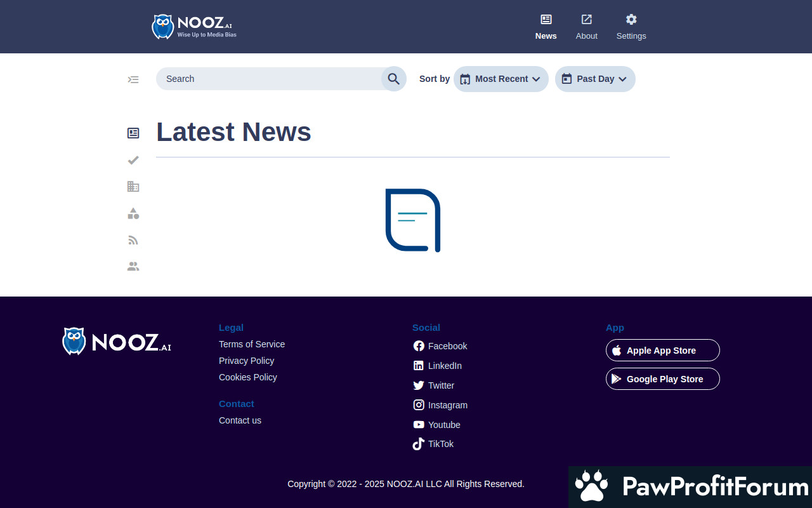
Task: Expand the Past Day date filter
Action: [594, 79]
